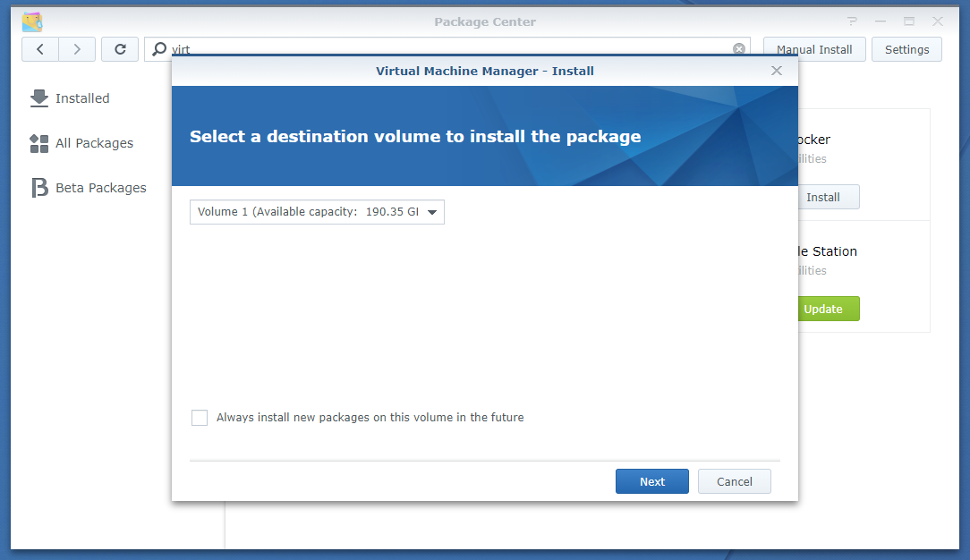Screen dimensions: 970x560
Task: Open the Package Center help question mark
Action: click(852, 21)
